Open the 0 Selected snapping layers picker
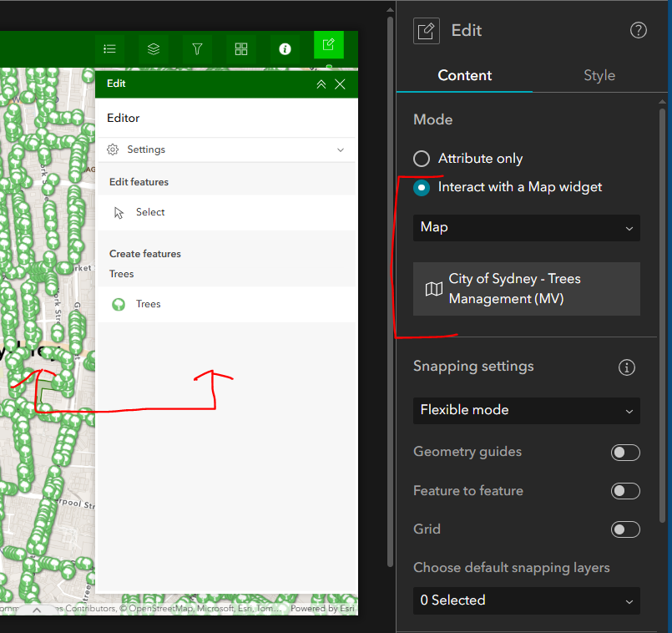Viewport: 672px width, 633px height. click(x=526, y=600)
